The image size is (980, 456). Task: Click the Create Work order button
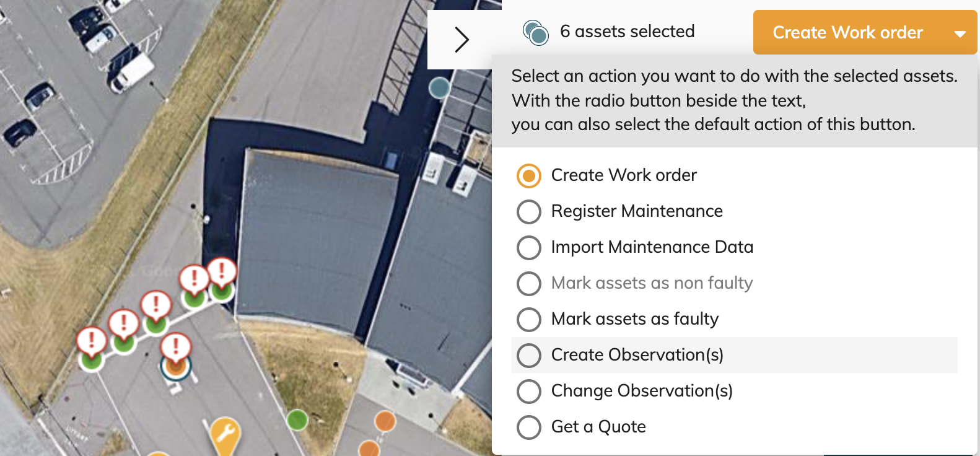point(847,32)
